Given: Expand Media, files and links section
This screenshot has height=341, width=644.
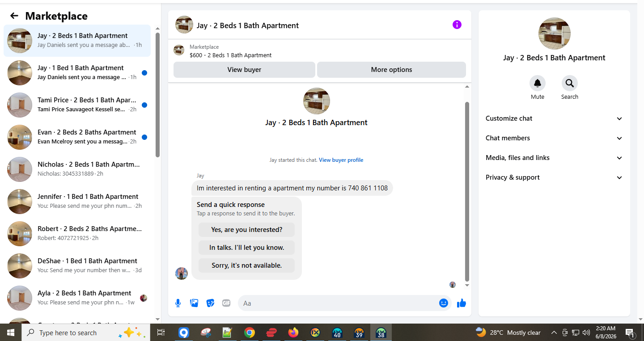Looking at the screenshot, I should point(554,158).
